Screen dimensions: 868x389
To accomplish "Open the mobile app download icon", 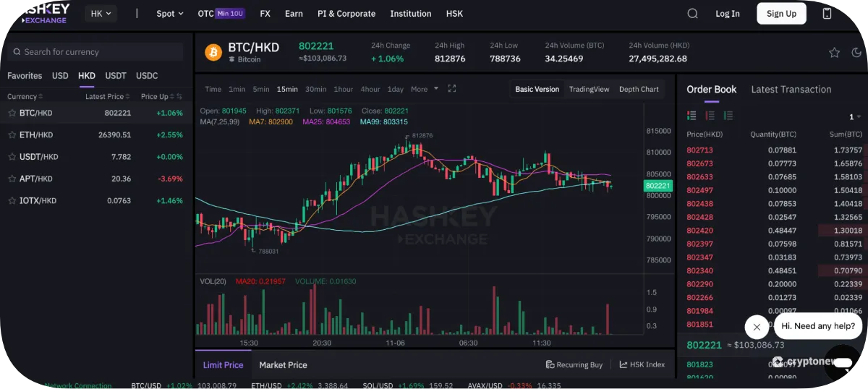I will coord(827,14).
